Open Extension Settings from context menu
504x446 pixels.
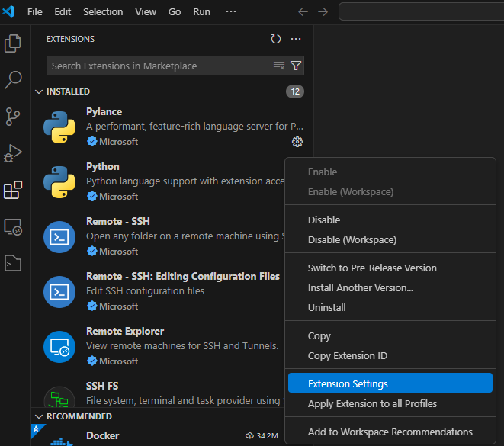(390, 383)
